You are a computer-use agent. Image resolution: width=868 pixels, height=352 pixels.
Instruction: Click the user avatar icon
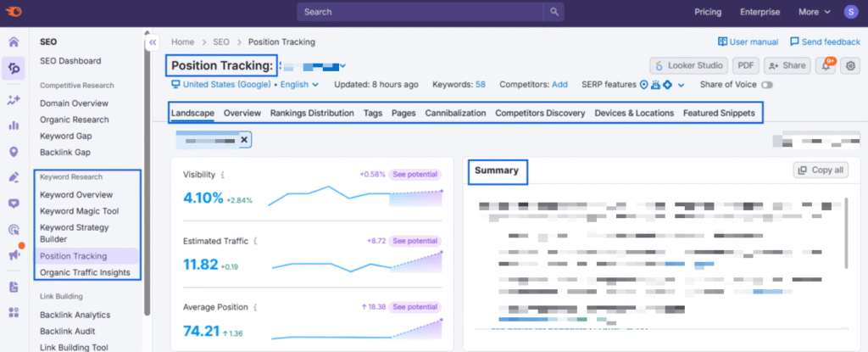(850, 12)
